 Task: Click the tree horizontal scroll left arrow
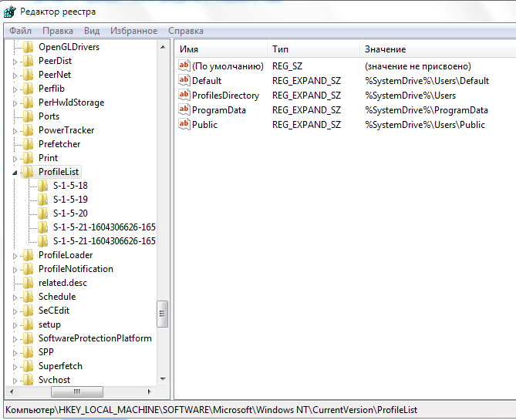tap(12, 391)
